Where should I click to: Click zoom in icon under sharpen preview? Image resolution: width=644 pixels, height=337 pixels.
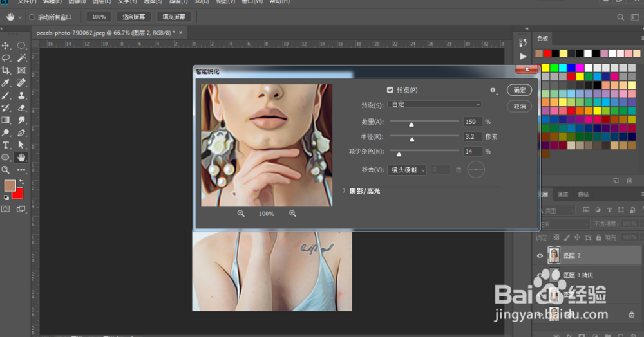click(292, 214)
